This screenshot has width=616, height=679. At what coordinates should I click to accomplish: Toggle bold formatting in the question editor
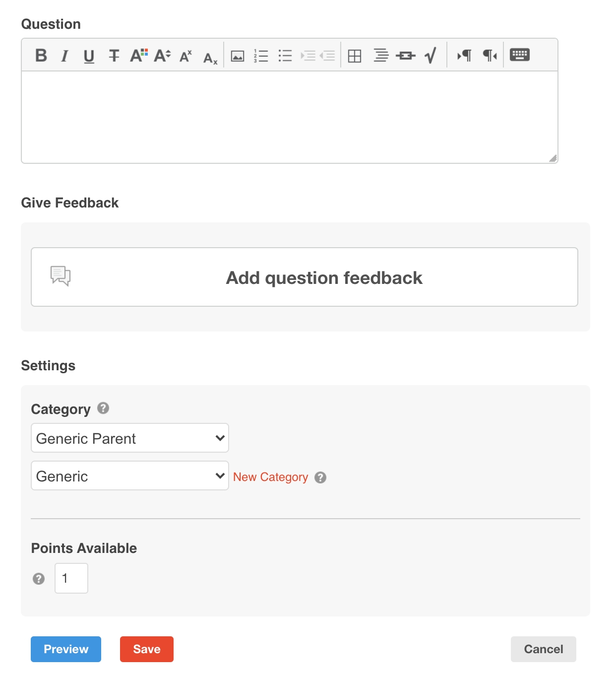41,56
